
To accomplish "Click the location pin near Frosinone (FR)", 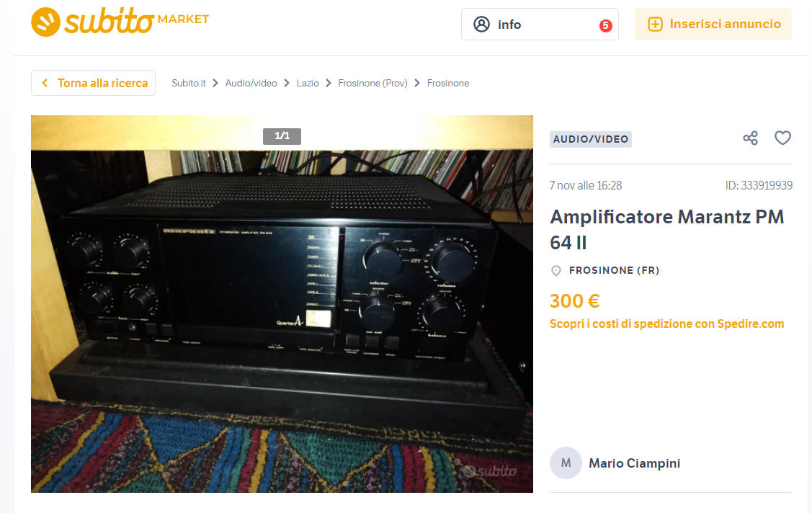I will click(x=556, y=271).
